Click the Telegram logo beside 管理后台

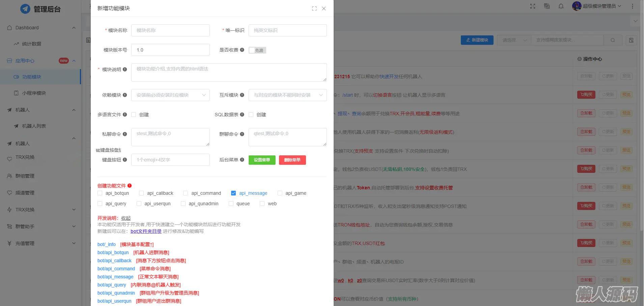pos(25,9)
